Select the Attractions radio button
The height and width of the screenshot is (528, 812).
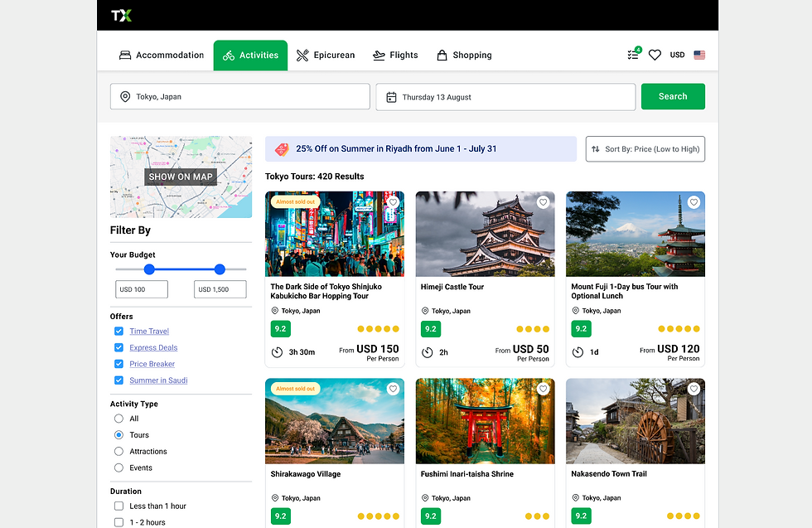pos(118,451)
